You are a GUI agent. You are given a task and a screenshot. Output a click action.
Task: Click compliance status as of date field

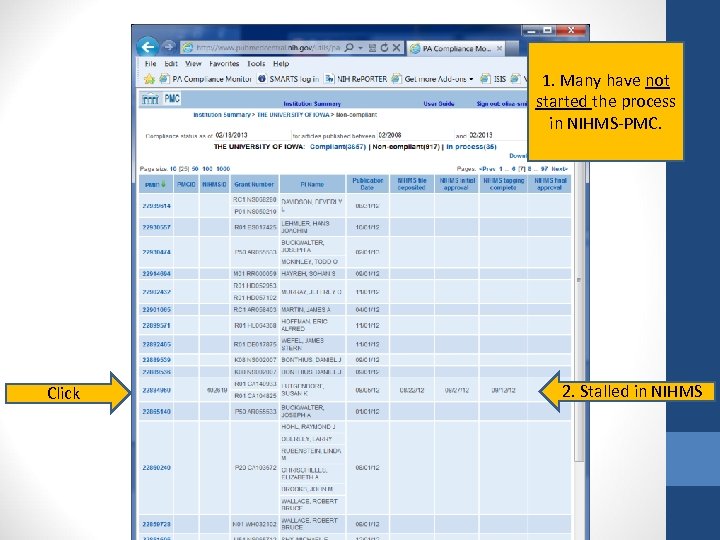click(x=252, y=135)
